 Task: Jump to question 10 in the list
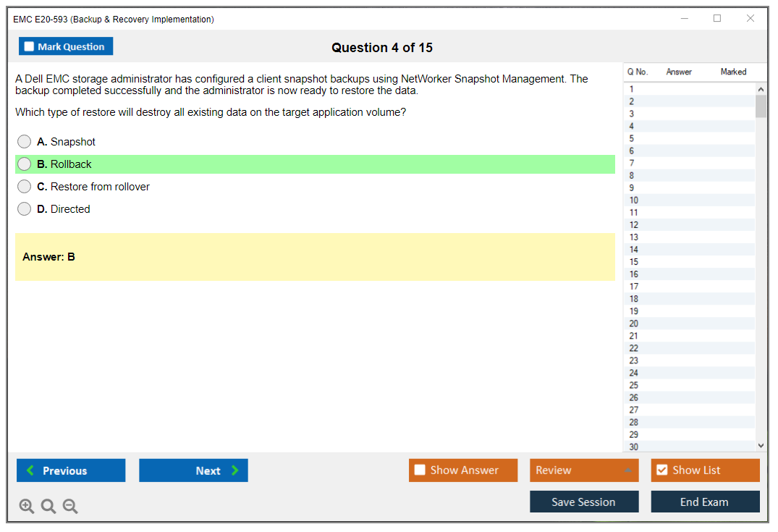634,200
